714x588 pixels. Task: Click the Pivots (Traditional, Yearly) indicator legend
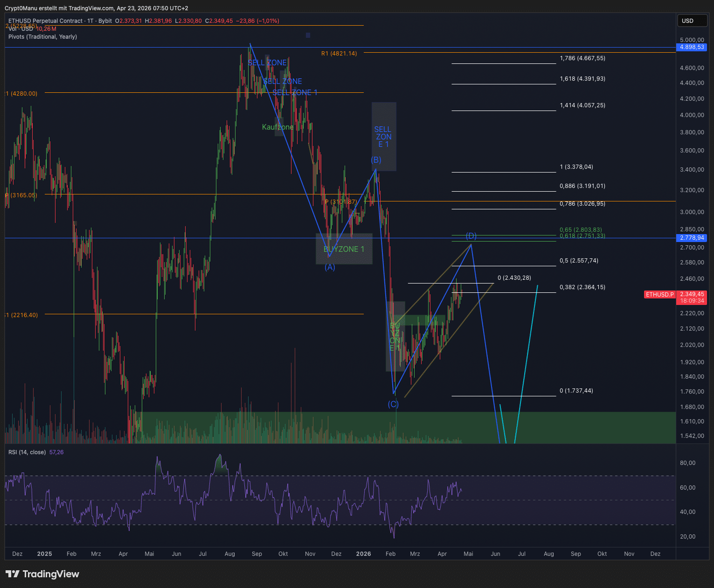click(x=43, y=37)
